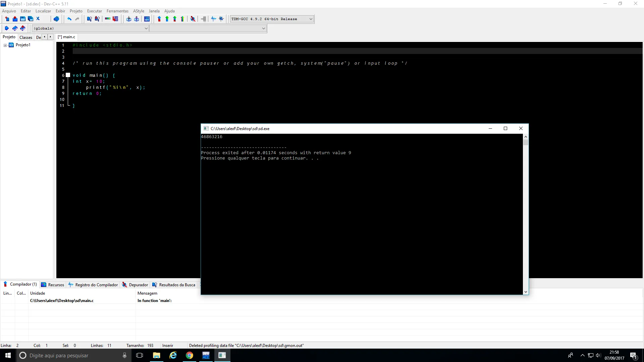Open the Executar menu
Image resolution: width=644 pixels, height=362 pixels.
click(94, 11)
